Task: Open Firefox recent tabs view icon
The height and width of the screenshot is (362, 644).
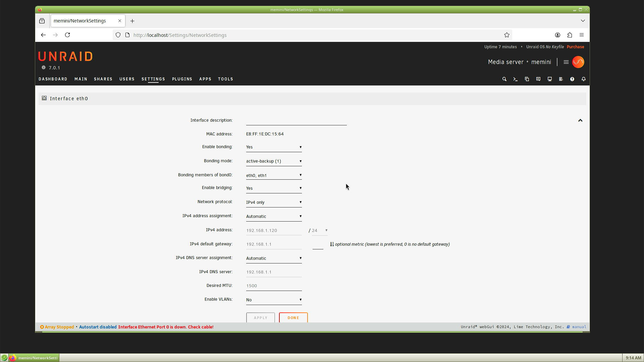Action: (x=42, y=21)
